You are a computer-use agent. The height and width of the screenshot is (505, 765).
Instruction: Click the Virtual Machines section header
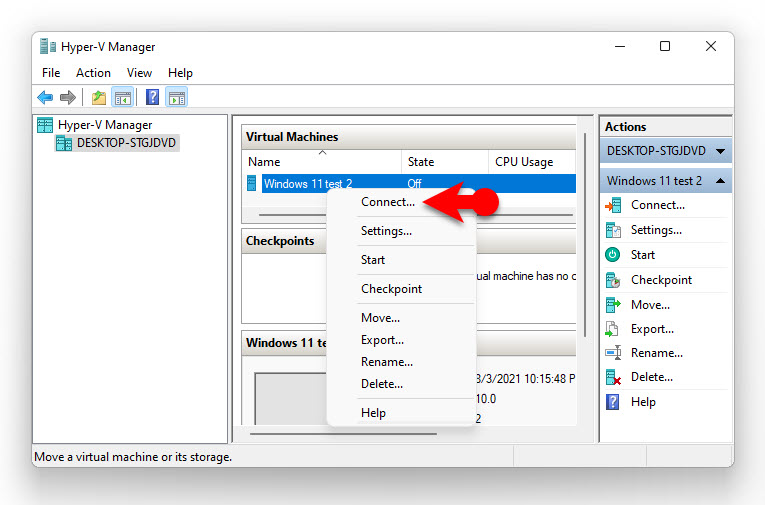[x=409, y=137]
